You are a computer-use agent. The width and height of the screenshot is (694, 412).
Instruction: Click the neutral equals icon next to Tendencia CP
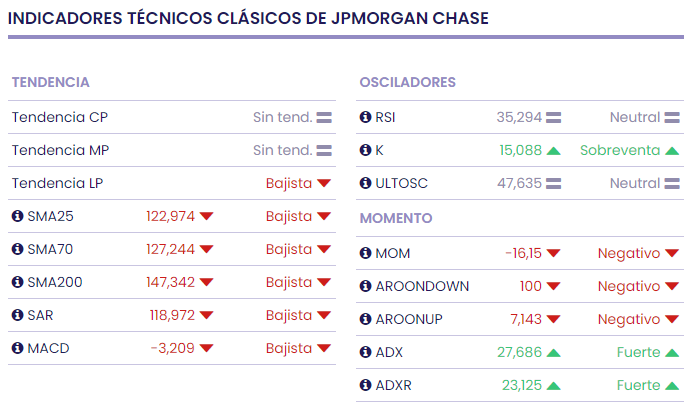coord(324,117)
